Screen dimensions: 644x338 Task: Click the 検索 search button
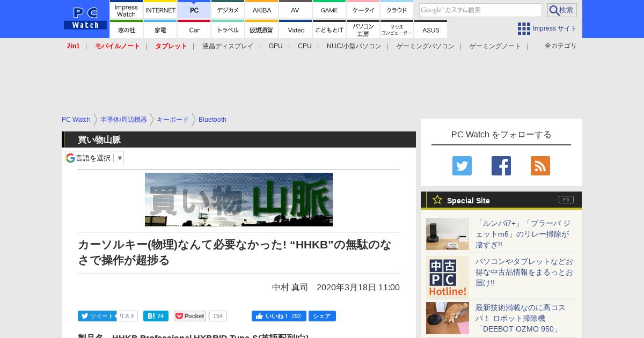(562, 10)
